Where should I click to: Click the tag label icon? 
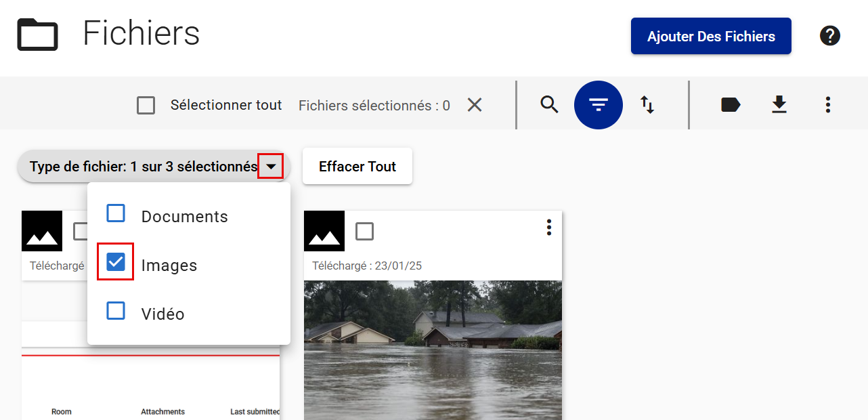(730, 104)
